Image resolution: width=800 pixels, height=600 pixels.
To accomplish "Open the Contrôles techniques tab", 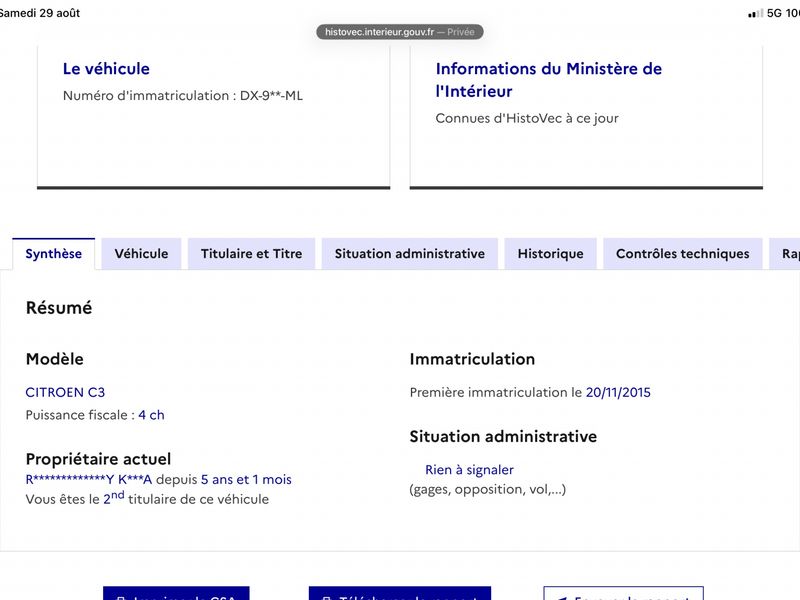I will pos(683,254).
